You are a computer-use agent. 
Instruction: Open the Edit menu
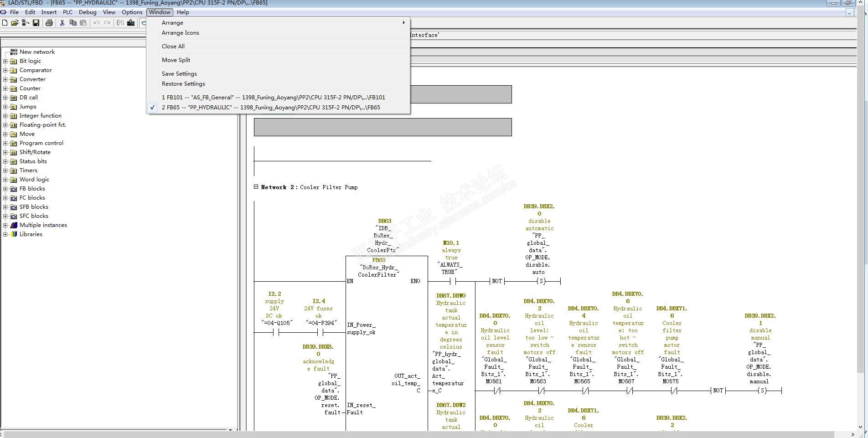pyautogui.click(x=30, y=12)
